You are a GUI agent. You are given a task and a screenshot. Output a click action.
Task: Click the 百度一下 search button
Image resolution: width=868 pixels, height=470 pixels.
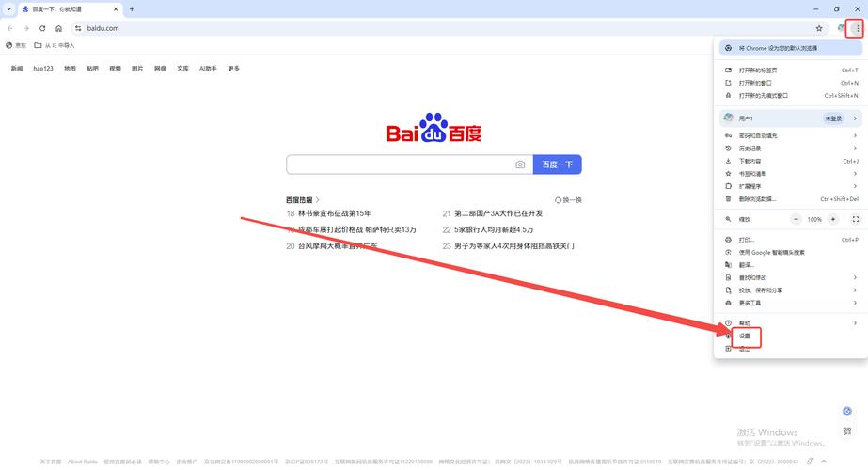pos(557,164)
